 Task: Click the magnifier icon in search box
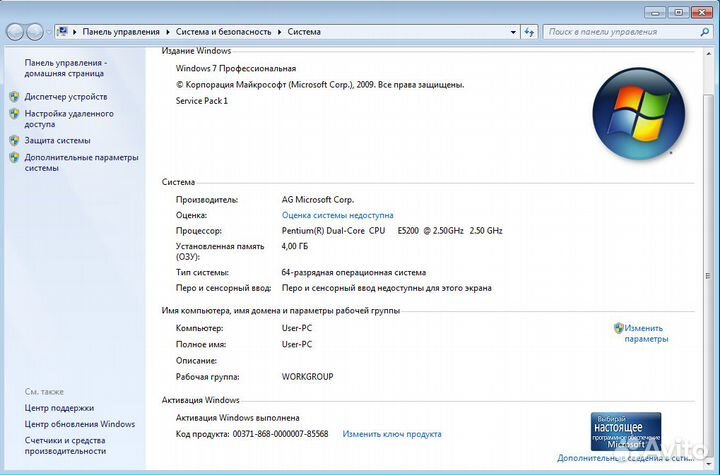tap(702, 32)
